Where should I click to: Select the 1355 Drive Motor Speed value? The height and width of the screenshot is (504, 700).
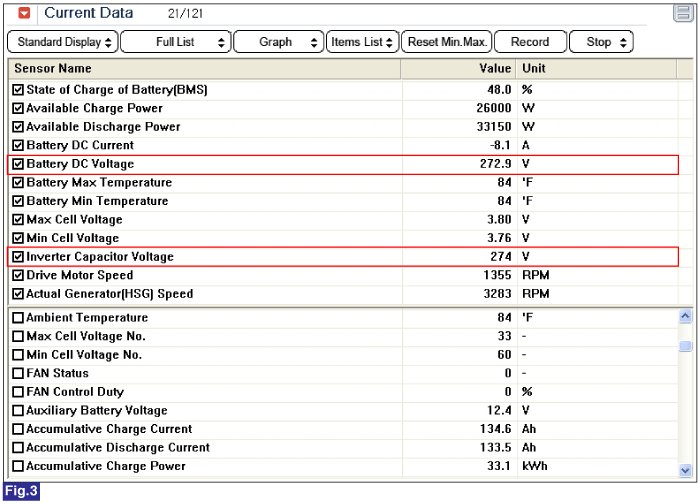[x=497, y=275]
